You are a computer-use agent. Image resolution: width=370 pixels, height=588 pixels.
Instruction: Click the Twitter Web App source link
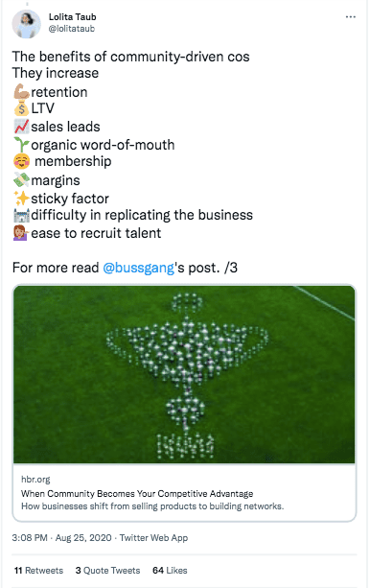pos(153,538)
